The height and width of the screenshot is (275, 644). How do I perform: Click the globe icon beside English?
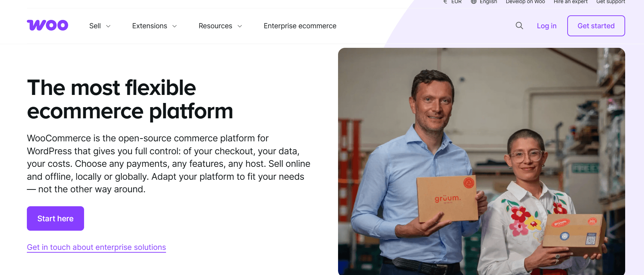(473, 2)
